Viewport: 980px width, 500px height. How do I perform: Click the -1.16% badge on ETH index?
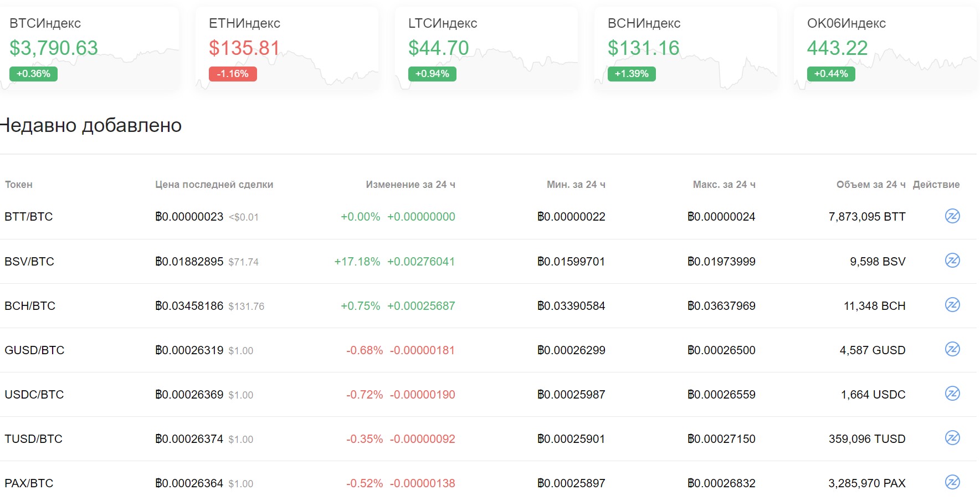pyautogui.click(x=233, y=74)
